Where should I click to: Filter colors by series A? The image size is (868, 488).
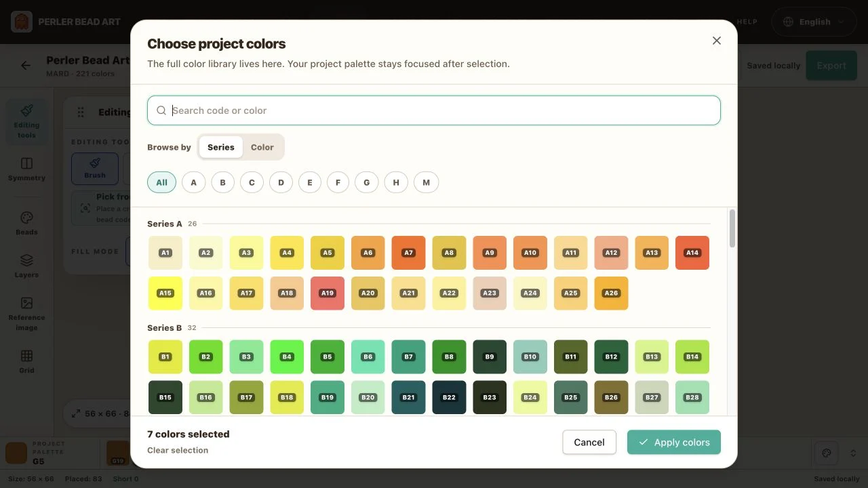click(x=194, y=182)
